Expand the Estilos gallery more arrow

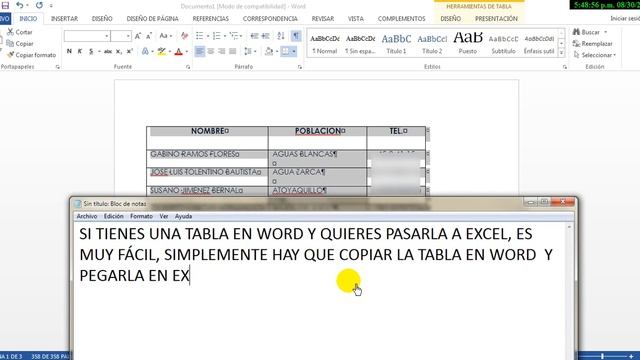coord(561,53)
